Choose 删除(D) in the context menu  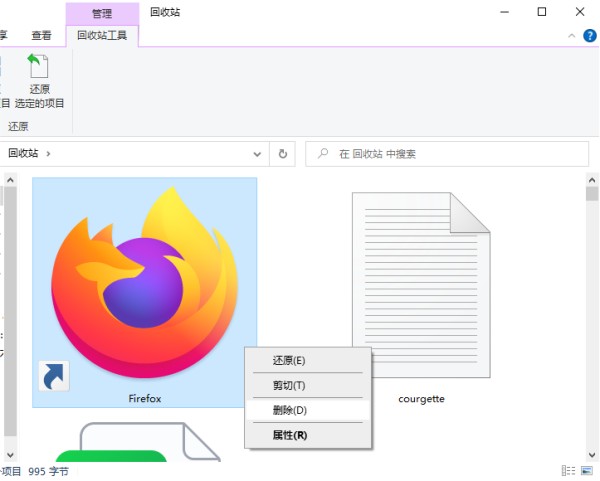pos(308,410)
